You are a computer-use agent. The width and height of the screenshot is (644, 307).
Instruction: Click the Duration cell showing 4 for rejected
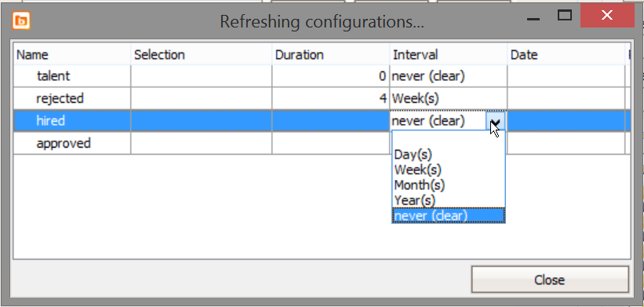coord(330,99)
